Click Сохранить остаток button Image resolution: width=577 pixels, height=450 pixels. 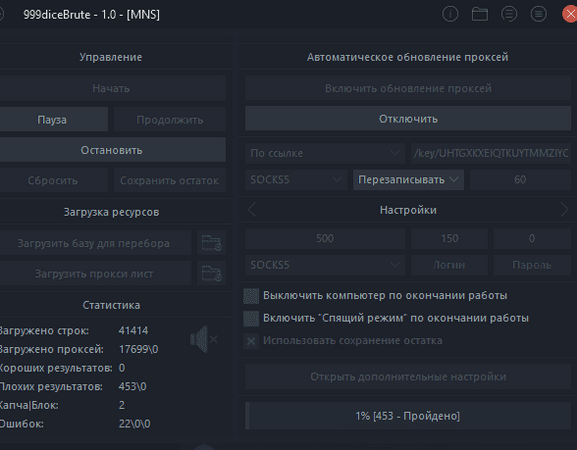(170, 180)
